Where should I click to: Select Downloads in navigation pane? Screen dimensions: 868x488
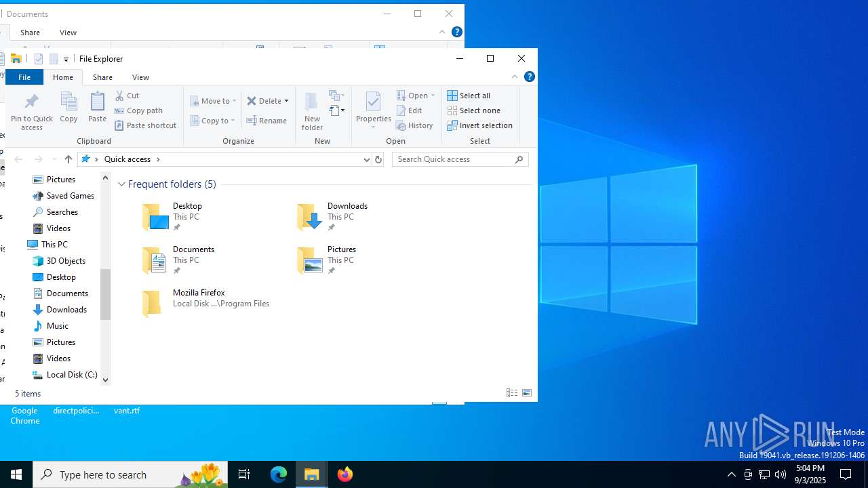pyautogui.click(x=60, y=310)
